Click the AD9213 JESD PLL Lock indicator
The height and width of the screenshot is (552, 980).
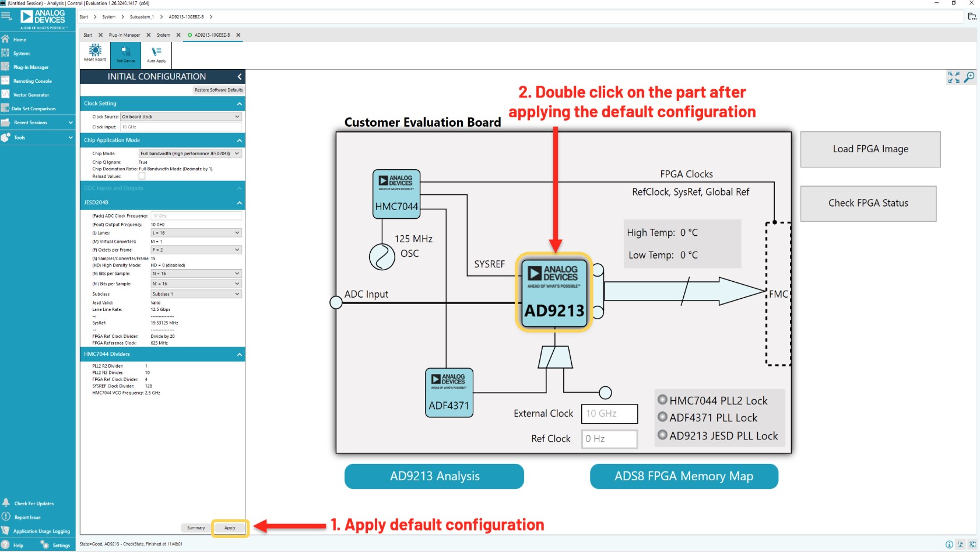pos(662,435)
